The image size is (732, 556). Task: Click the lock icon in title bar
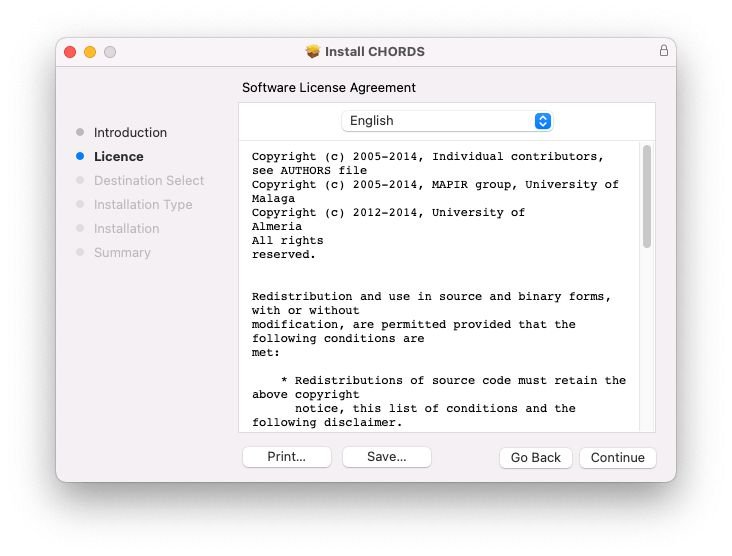[x=663, y=50]
